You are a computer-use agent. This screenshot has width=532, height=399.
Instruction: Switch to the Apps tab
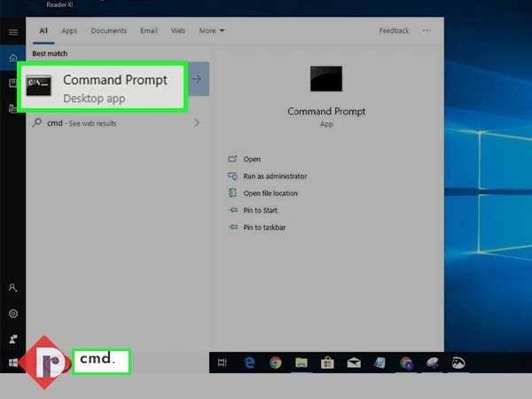pos(69,31)
